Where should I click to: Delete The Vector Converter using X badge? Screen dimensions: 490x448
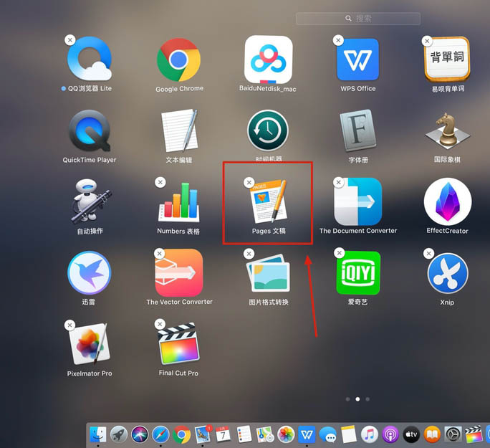[160, 254]
